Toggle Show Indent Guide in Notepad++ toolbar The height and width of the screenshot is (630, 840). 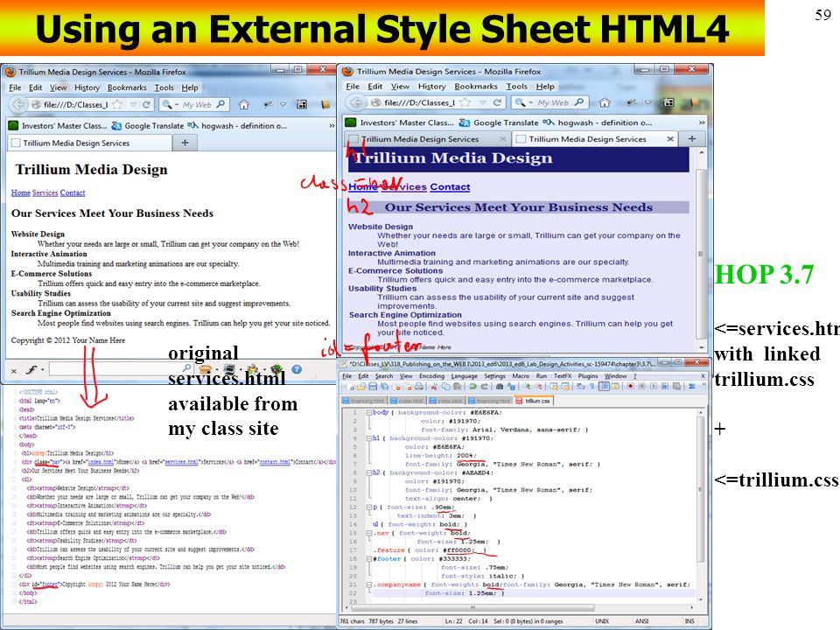(x=605, y=386)
